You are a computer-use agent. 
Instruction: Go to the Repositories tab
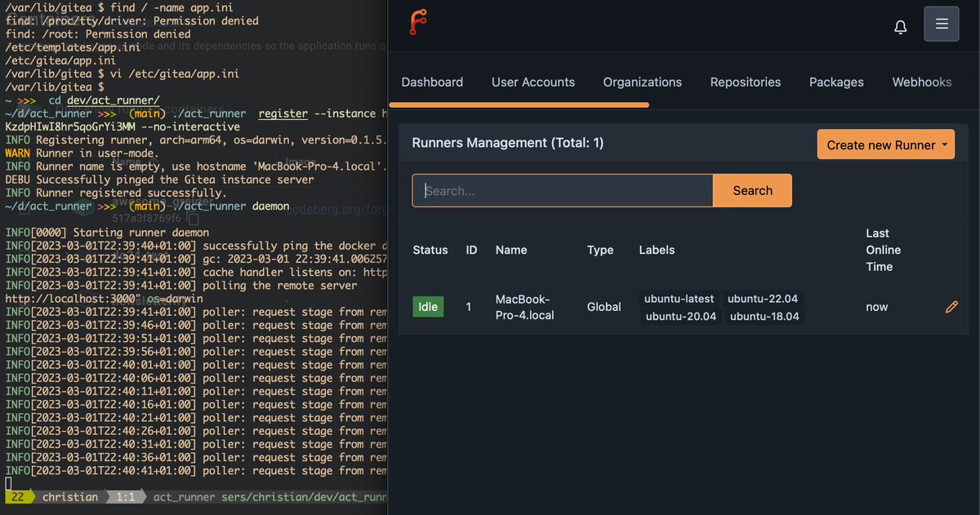(x=746, y=82)
